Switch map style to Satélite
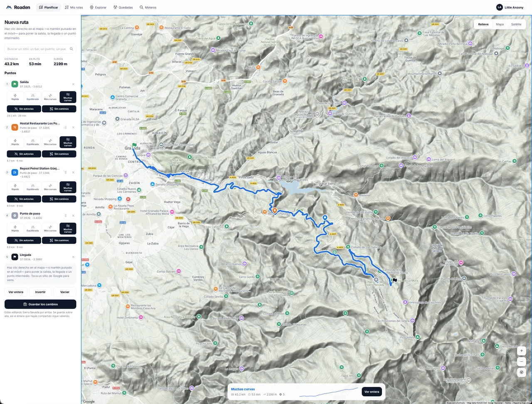 (516, 24)
